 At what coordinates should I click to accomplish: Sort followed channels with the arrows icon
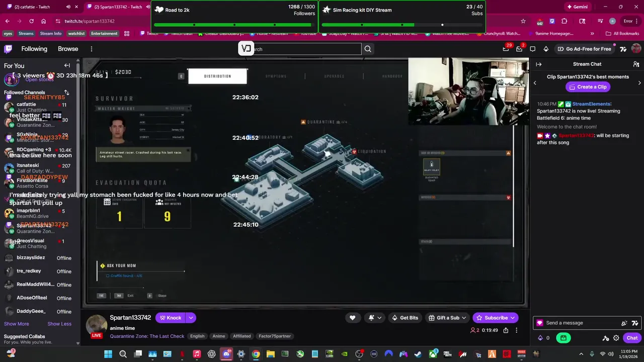(66, 93)
